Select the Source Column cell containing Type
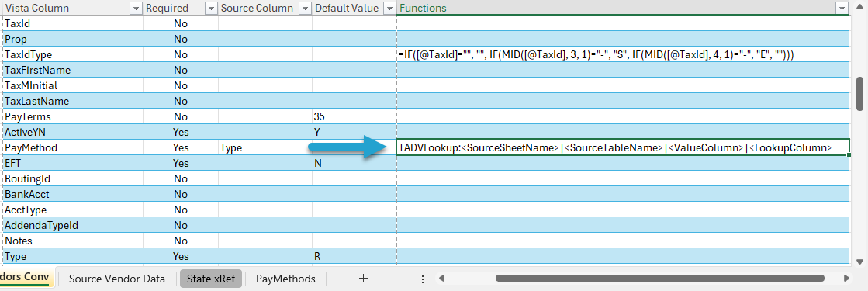868x291 pixels. [265, 147]
